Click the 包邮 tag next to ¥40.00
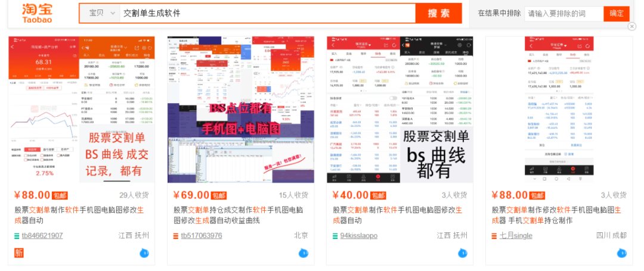This screenshot has height=271, width=644. point(378,195)
